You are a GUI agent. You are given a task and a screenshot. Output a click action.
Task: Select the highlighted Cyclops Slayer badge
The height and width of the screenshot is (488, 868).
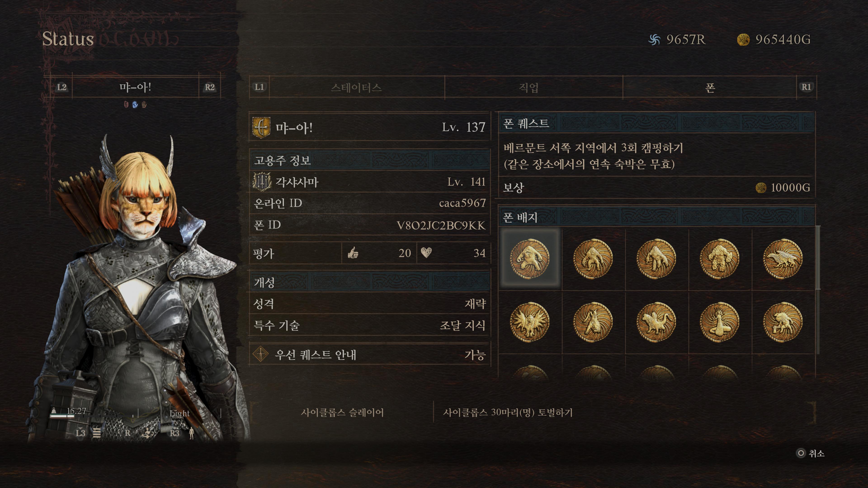[x=530, y=259]
